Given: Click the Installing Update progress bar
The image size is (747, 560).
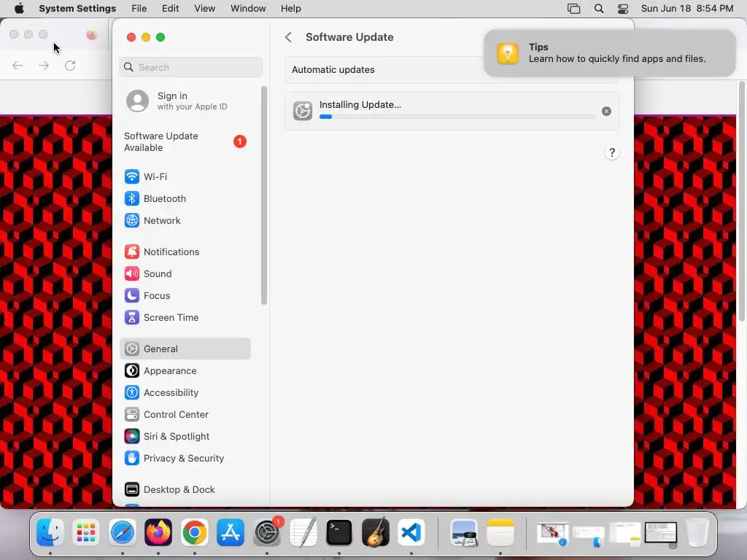Looking at the screenshot, I should 457,117.
